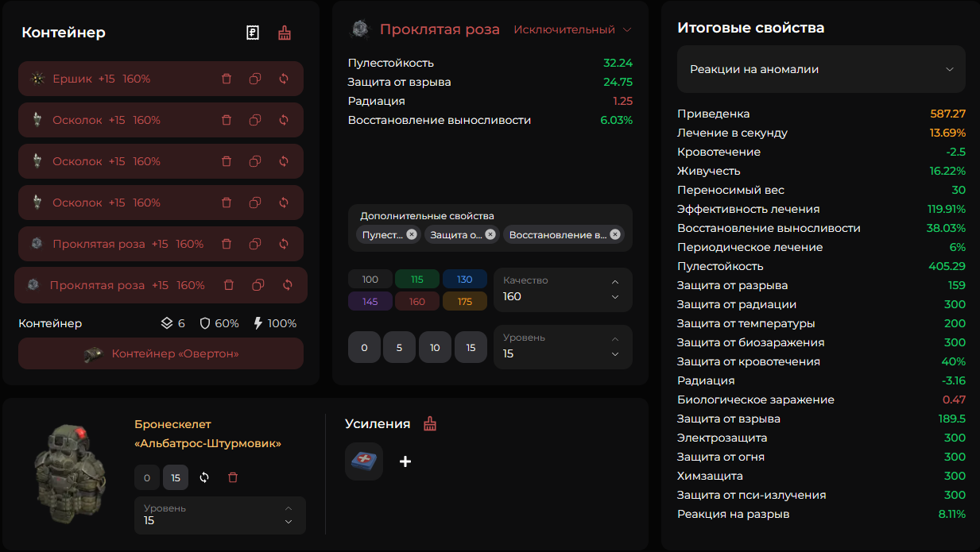
Task: Open the Качество 160 dropdown
Action: tap(564, 290)
